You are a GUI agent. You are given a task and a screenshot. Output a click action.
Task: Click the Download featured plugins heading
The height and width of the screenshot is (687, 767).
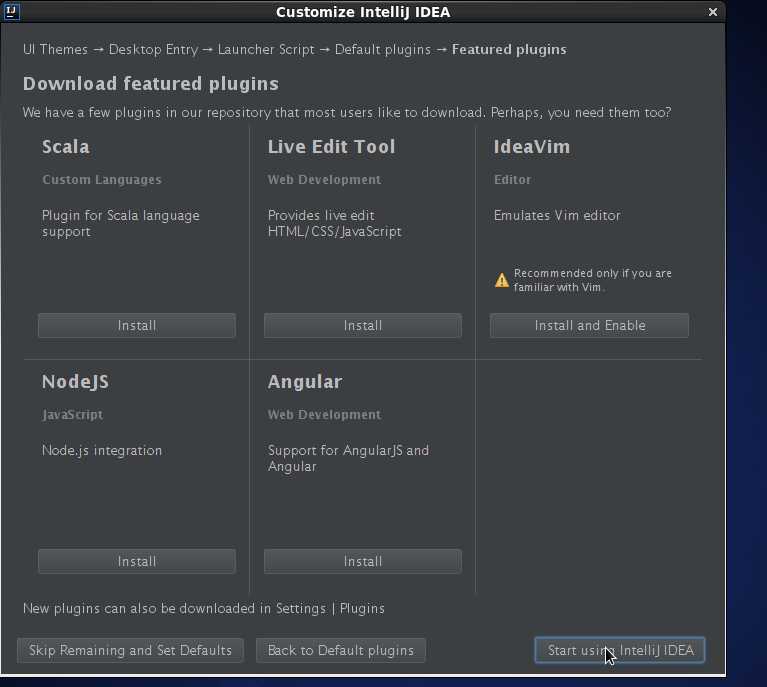pyautogui.click(x=151, y=84)
